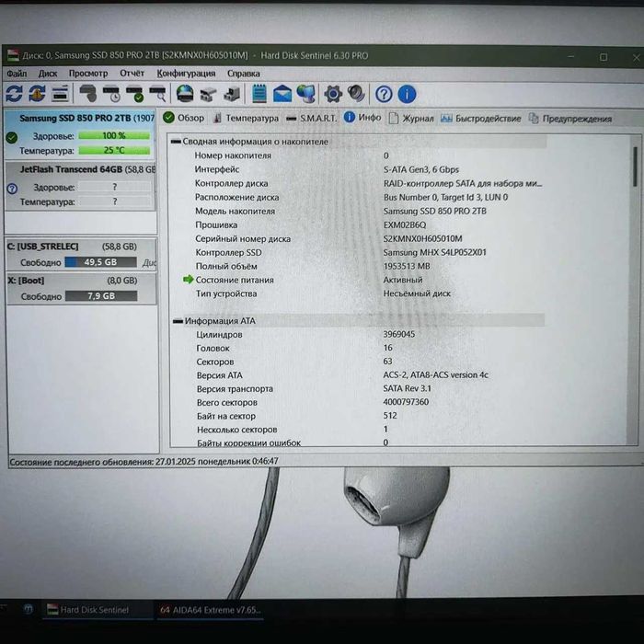Click the value SATA Rev 3.1

click(x=407, y=388)
